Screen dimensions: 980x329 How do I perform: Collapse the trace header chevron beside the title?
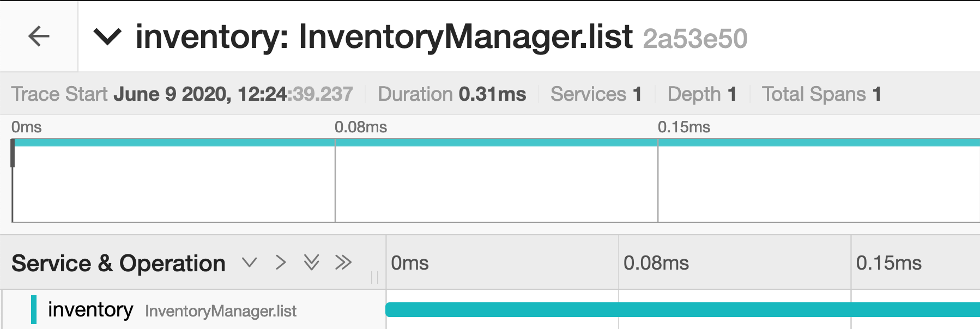coord(107,37)
